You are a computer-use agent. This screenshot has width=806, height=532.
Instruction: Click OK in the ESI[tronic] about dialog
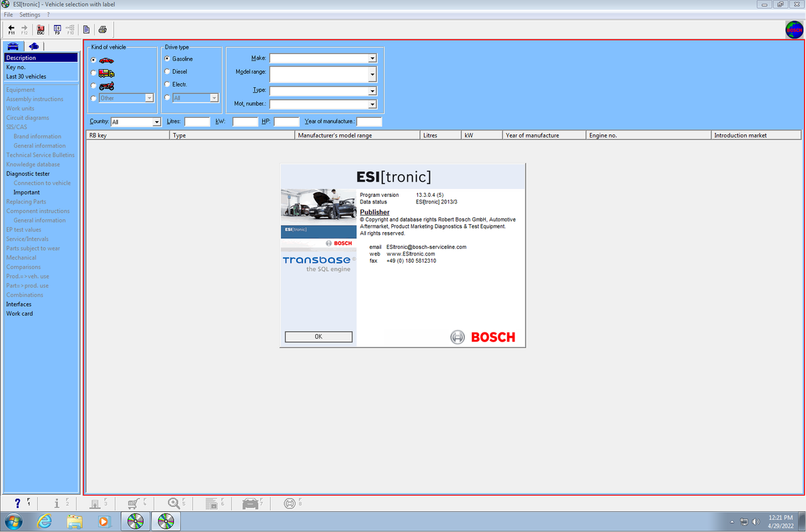pos(318,337)
